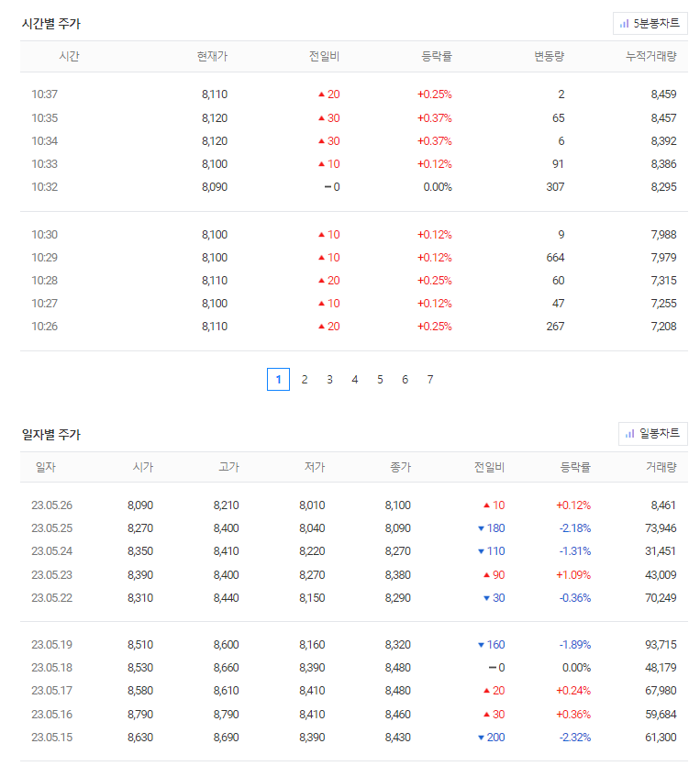This screenshot has height=766, width=700.
Task: Select page 4 in the pagination
Action: 354,379
